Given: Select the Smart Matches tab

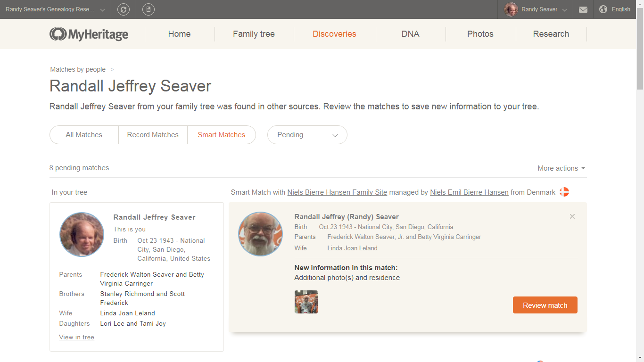Looking at the screenshot, I should pos(222,135).
